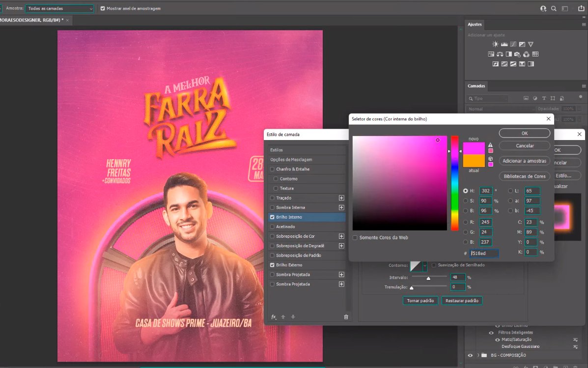Click the Color Balance scales icon

tap(500, 54)
